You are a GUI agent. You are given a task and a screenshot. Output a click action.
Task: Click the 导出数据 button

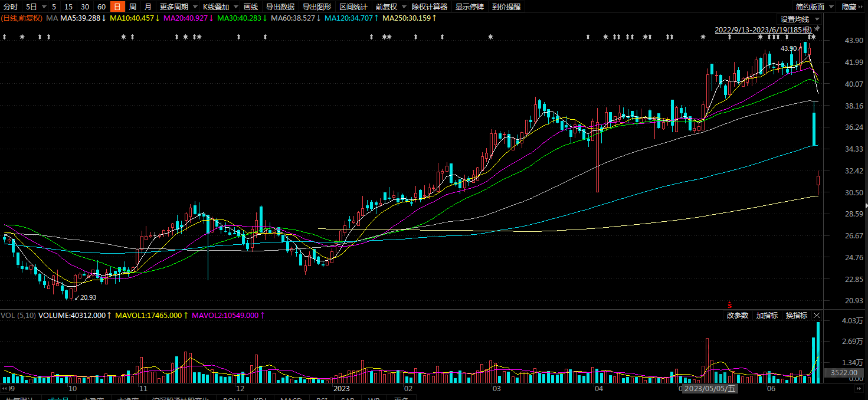pos(280,7)
